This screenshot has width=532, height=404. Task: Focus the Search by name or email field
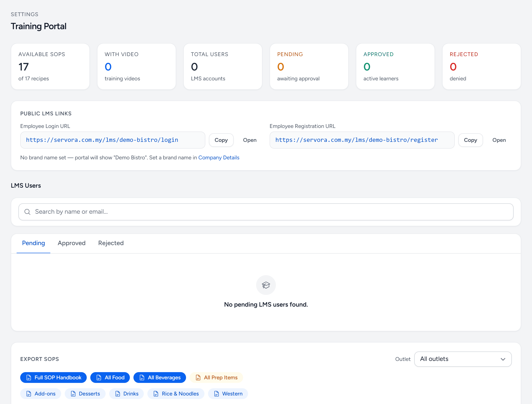(x=266, y=212)
